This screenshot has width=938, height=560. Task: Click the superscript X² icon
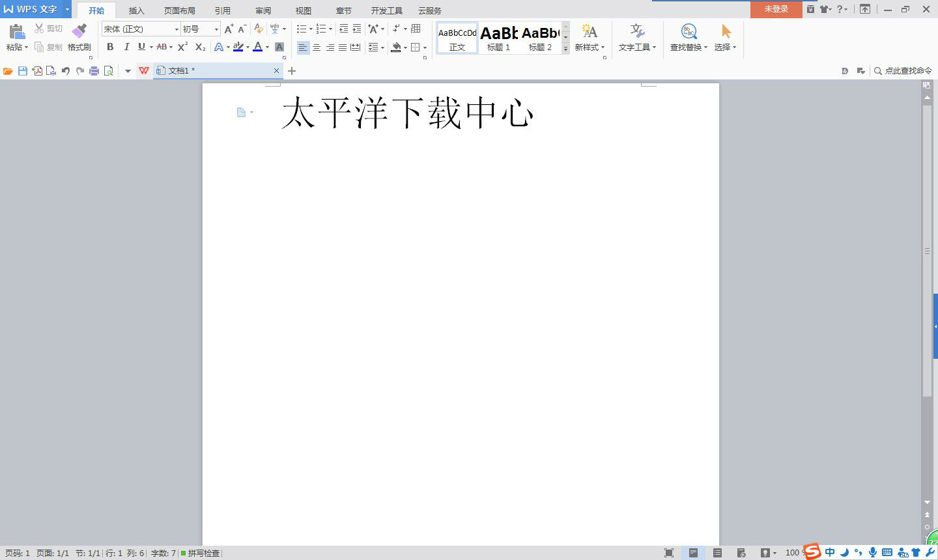[x=182, y=47]
